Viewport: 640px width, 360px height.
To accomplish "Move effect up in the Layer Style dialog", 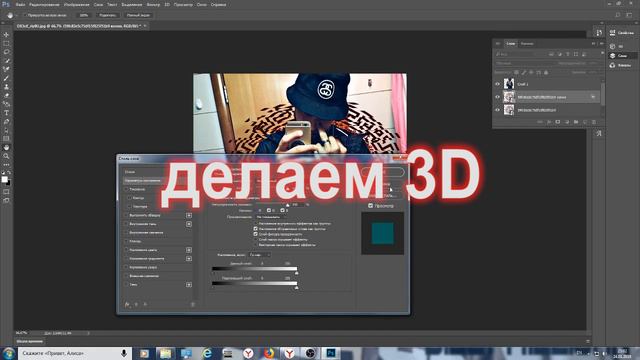I will coord(136,304).
